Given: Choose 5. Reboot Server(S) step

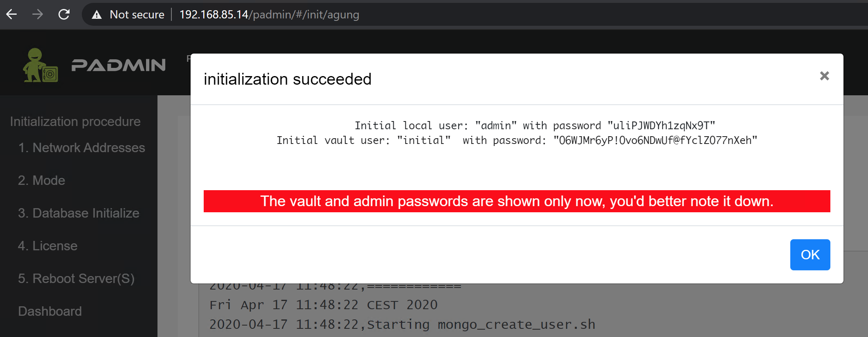Looking at the screenshot, I should tap(76, 279).
